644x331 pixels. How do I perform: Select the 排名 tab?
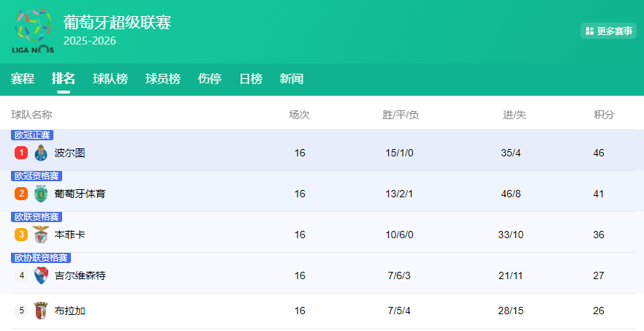(x=64, y=79)
